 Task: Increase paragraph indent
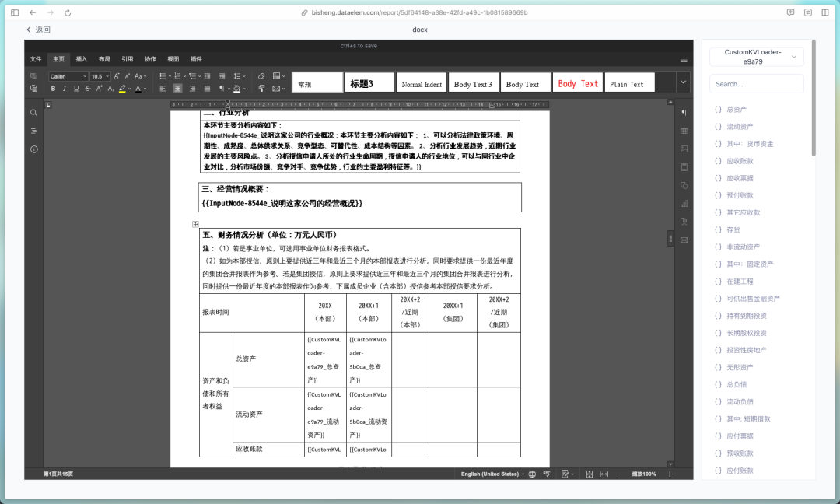pos(222,76)
